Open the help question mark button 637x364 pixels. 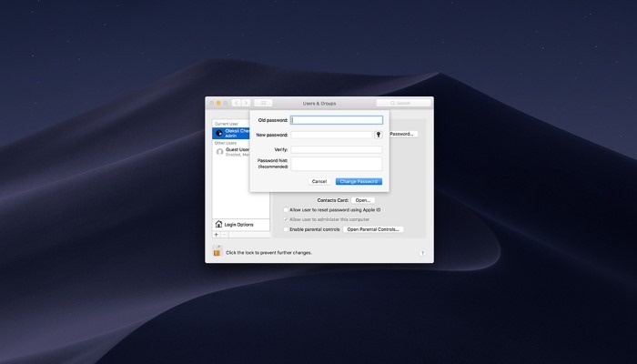[422, 252]
